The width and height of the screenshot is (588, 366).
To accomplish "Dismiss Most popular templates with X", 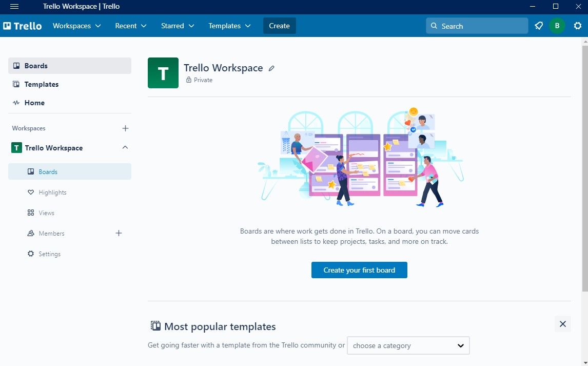I will [562, 324].
